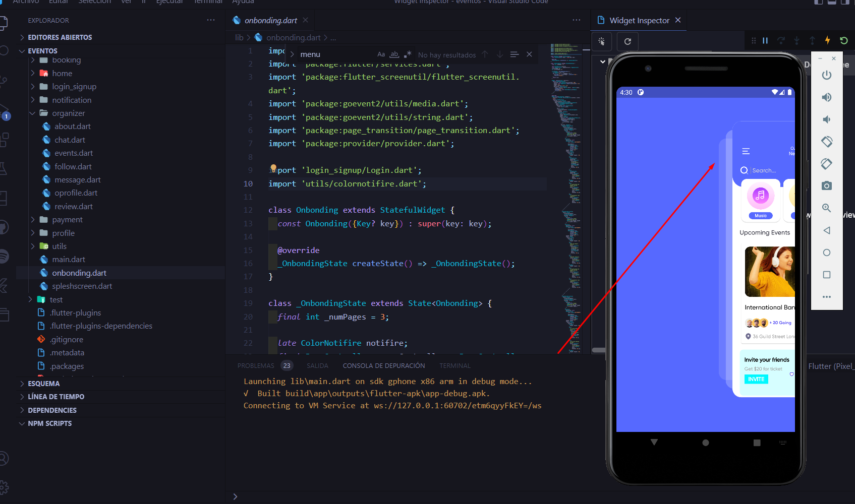Open editor more actions menu
This screenshot has width=855, height=504.
(x=577, y=20)
